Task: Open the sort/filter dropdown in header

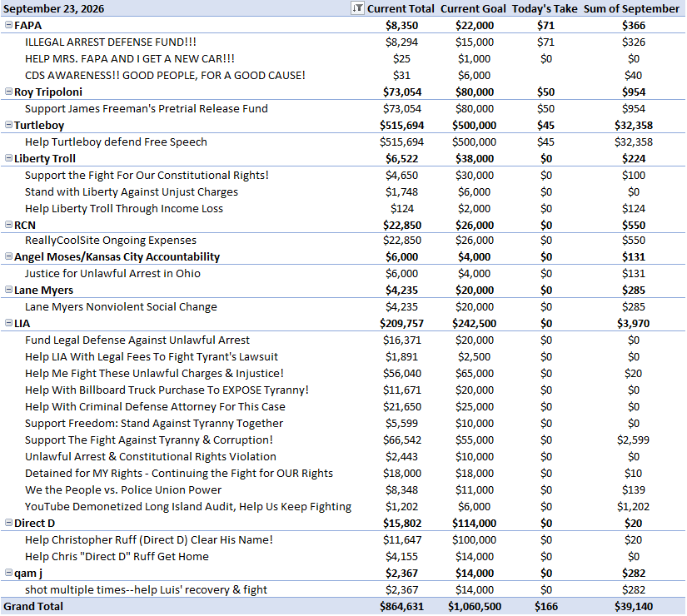Action: [x=357, y=8]
